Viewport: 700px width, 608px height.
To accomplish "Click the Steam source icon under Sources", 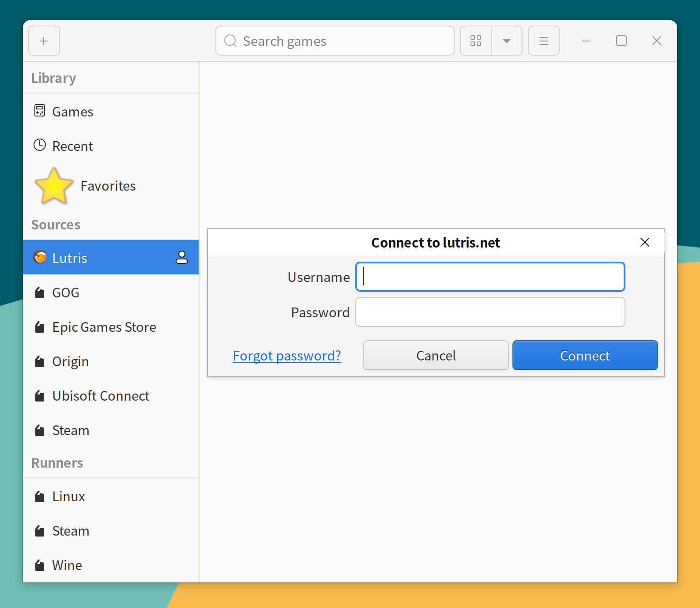I will click(40, 430).
